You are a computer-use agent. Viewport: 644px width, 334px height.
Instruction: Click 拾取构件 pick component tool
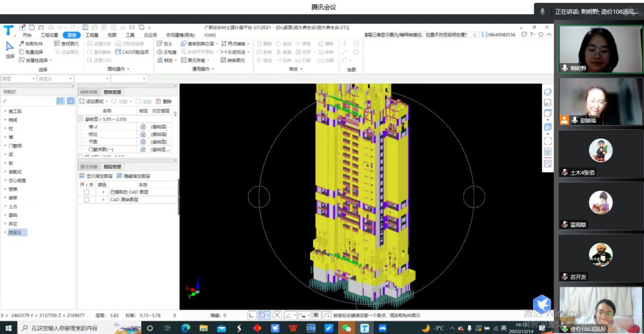coord(31,44)
